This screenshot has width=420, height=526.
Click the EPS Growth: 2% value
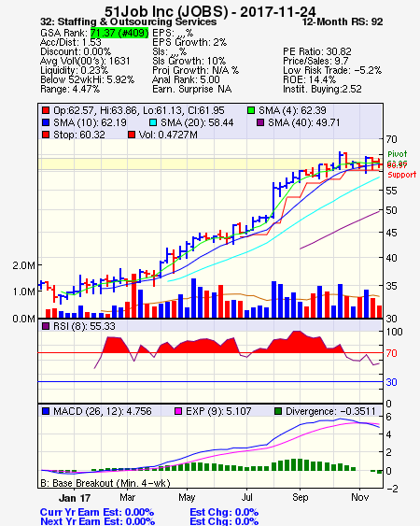pos(189,42)
